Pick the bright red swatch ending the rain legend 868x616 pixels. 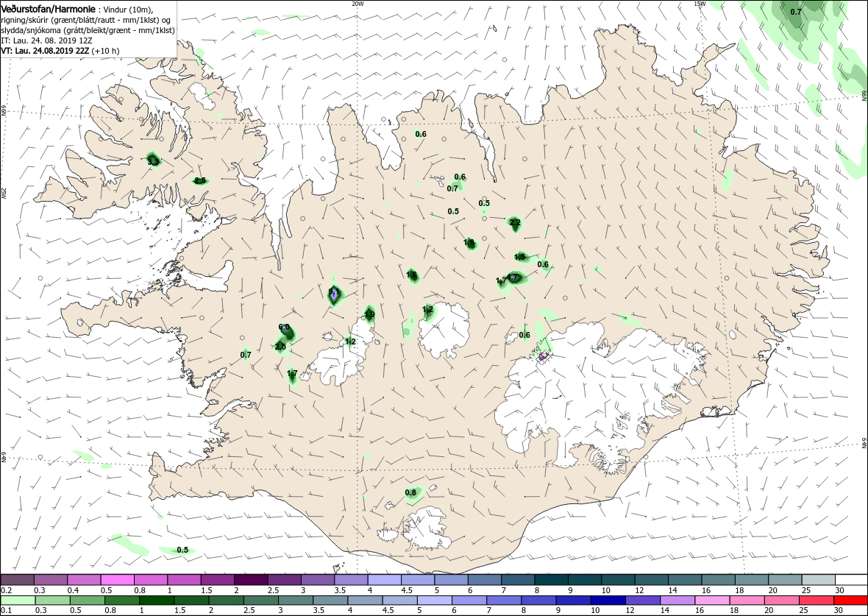(850, 601)
